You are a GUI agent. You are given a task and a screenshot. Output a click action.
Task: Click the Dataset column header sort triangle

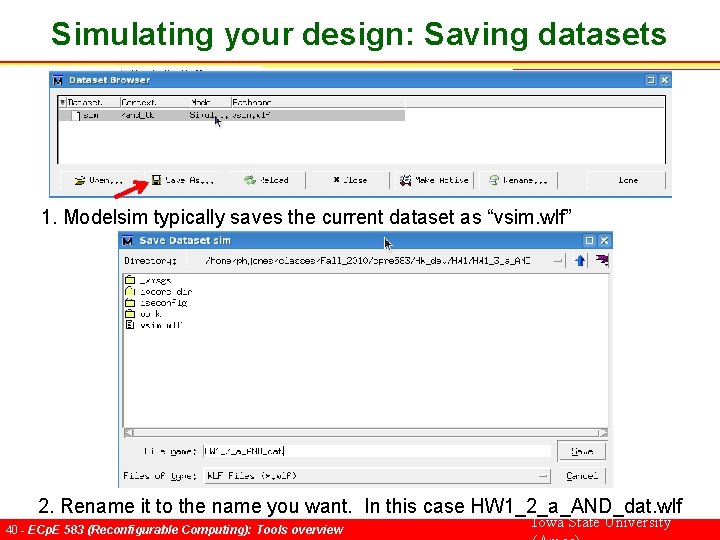pos(63,102)
